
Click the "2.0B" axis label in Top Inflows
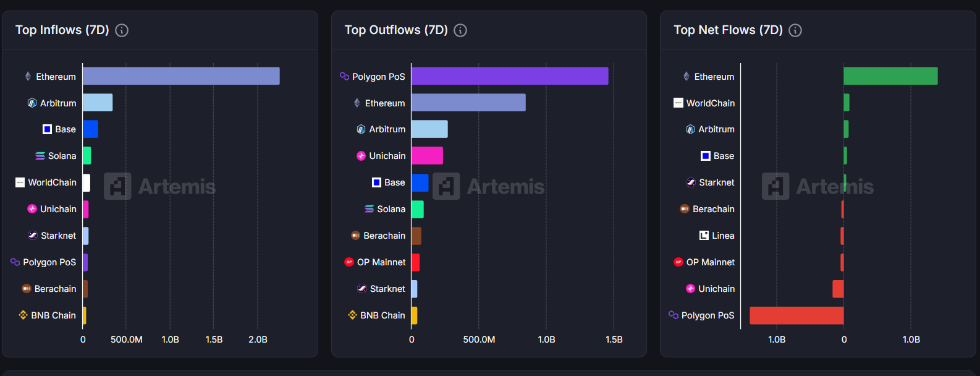(258, 340)
